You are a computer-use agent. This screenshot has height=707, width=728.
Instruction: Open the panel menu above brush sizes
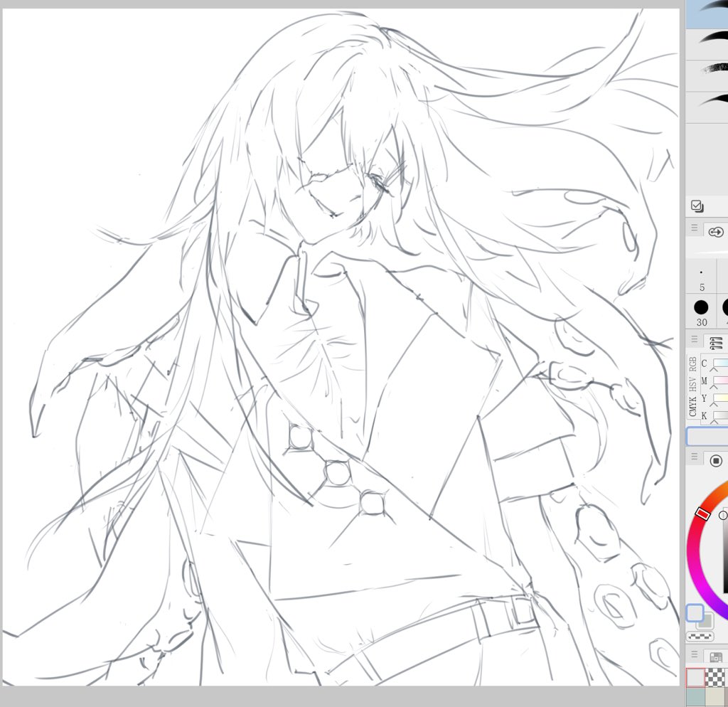click(695, 228)
